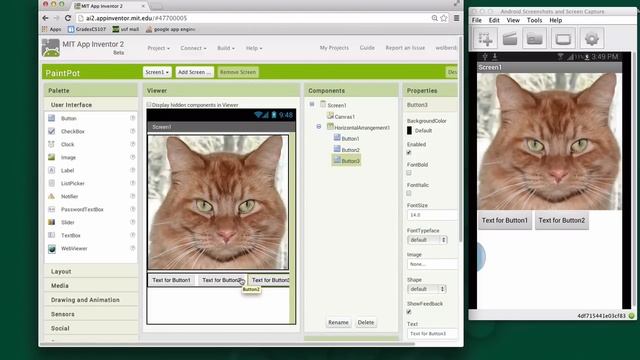Click the Image property field
Image resolution: width=640 pixels, height=360 pixels.
pos(432,264)
